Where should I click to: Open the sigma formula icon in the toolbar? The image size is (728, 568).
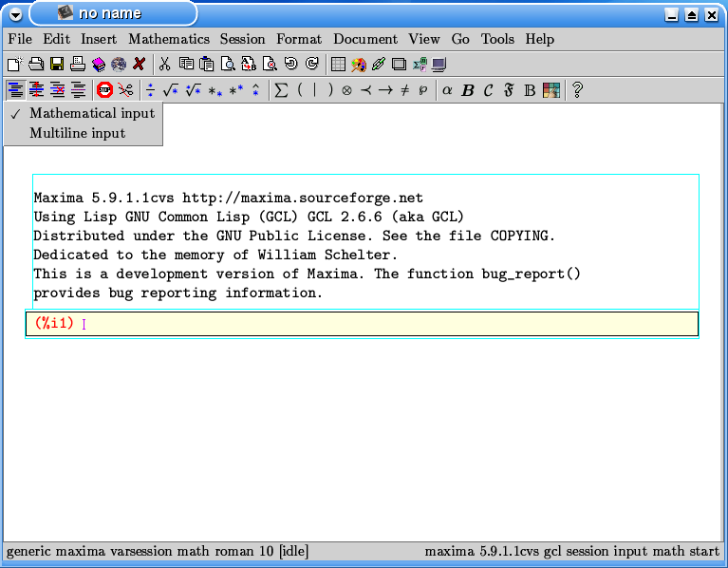[x=420, y=64]
